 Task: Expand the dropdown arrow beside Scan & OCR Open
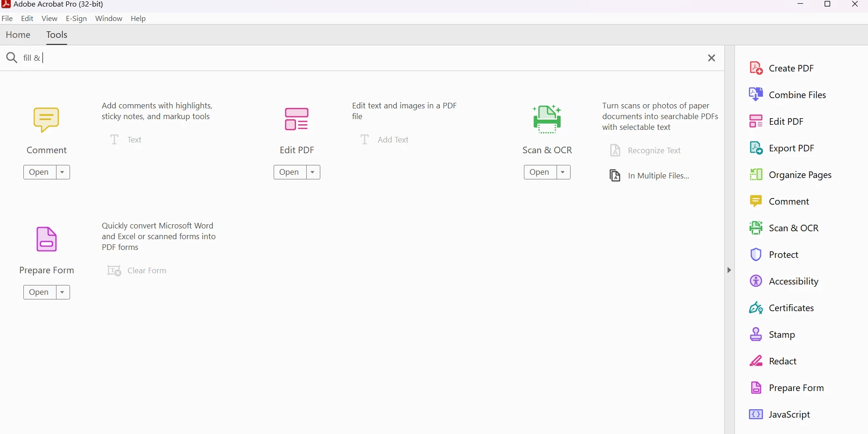(x=563, y=172)
